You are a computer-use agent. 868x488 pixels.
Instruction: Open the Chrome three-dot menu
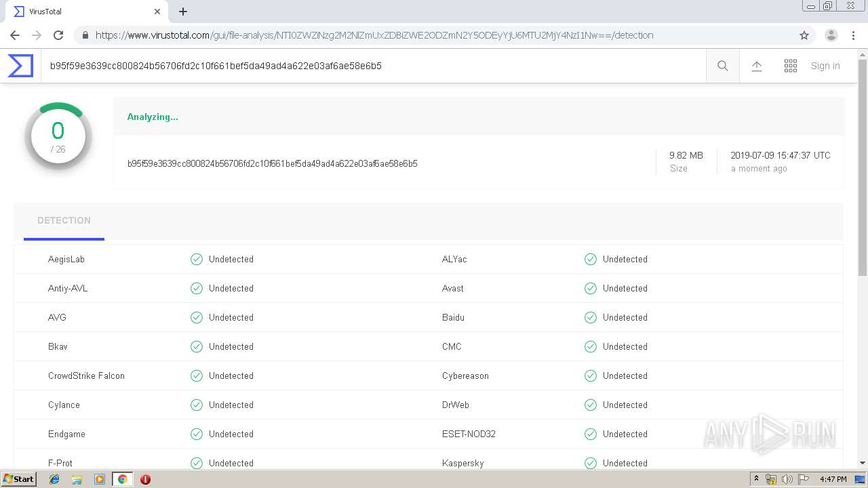click(853, 35)
